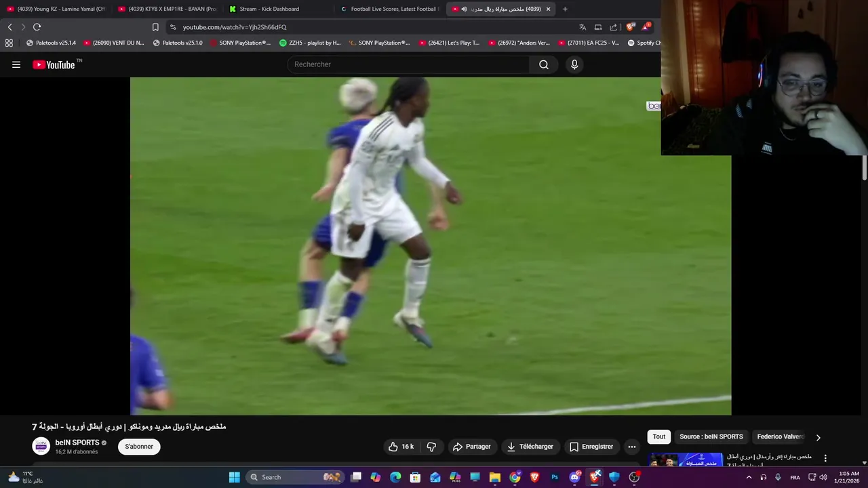The image size is (868, 488).
Task: Close the current YouTube tab
Action: point(548,9)
